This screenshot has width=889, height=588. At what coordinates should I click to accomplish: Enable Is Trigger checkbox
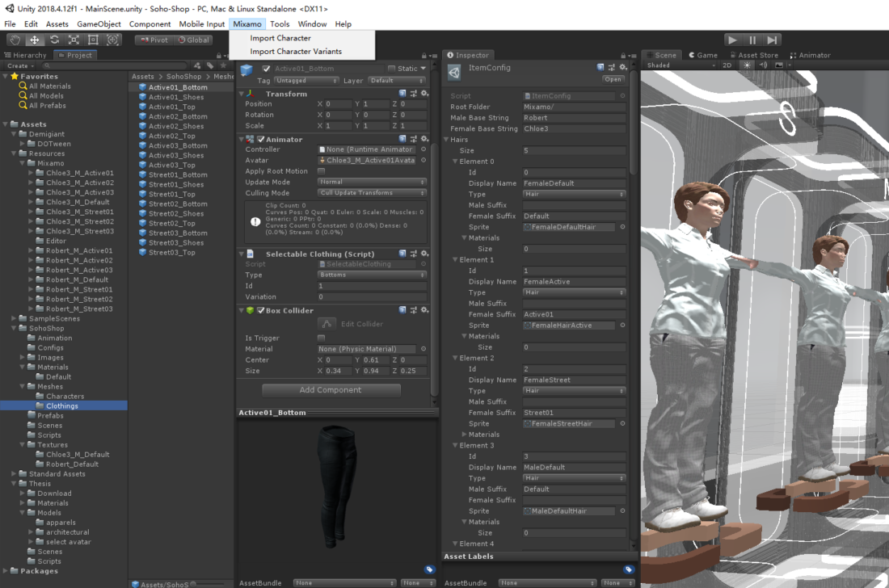coord(321,338)
